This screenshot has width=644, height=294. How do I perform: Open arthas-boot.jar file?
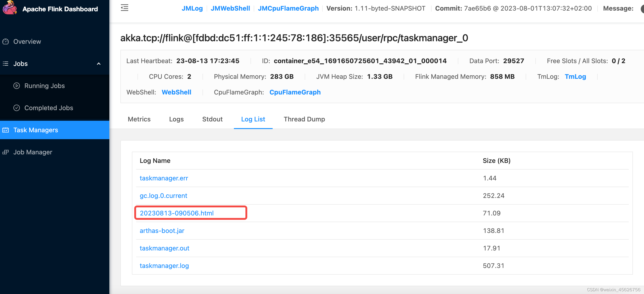click(162, 231)
